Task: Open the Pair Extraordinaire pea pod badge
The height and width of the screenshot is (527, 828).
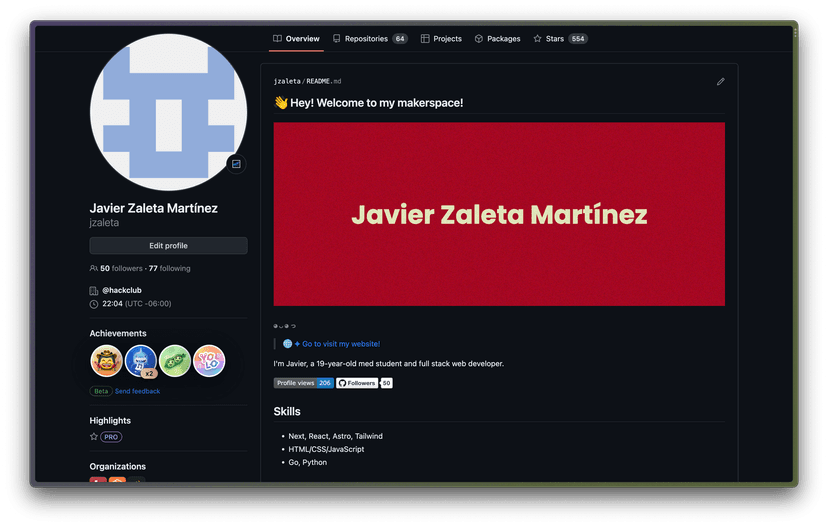Action: click(175, 360)
